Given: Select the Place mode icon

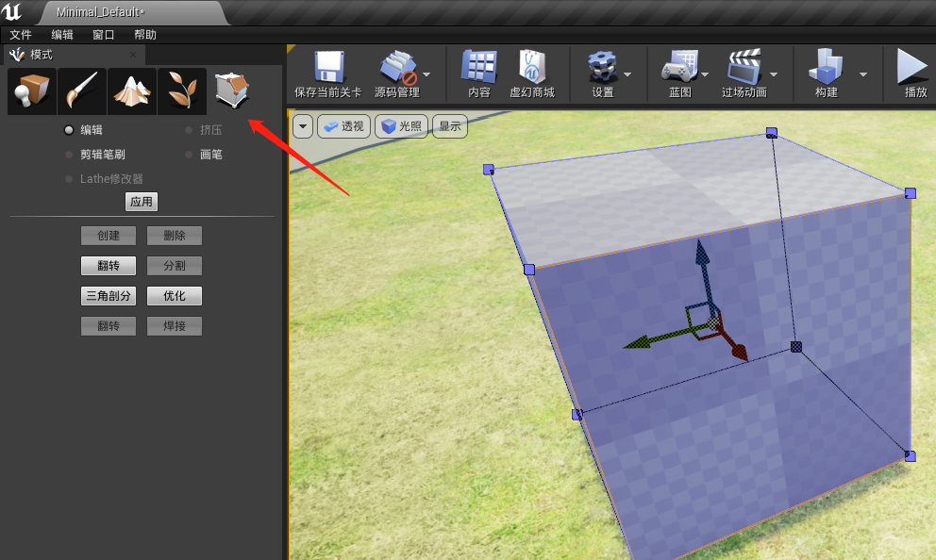Looking at the screenshot, I should click(32, 91).
